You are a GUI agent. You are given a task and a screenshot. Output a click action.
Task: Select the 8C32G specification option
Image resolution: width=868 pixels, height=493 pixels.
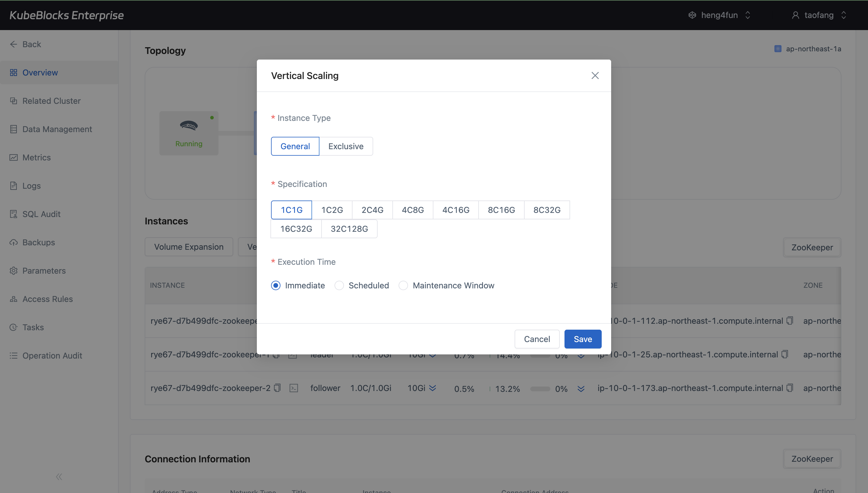pos(546,210)
